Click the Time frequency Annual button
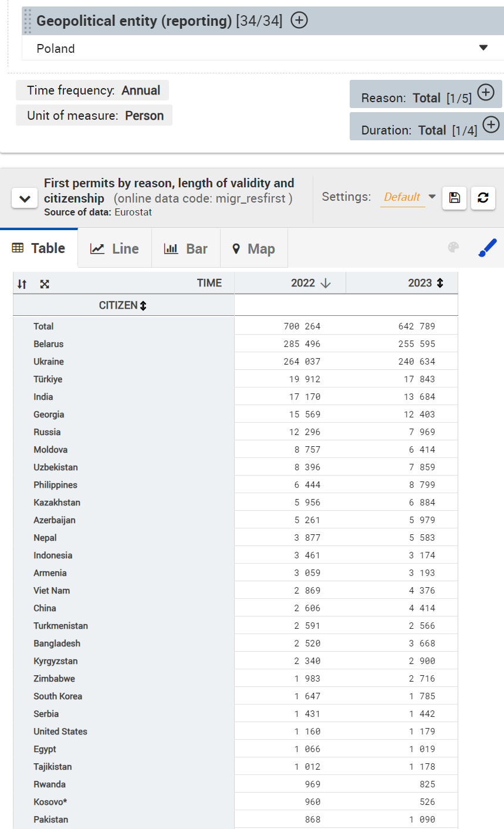Viewport: 504px width, 829px height. pos(93,90)
